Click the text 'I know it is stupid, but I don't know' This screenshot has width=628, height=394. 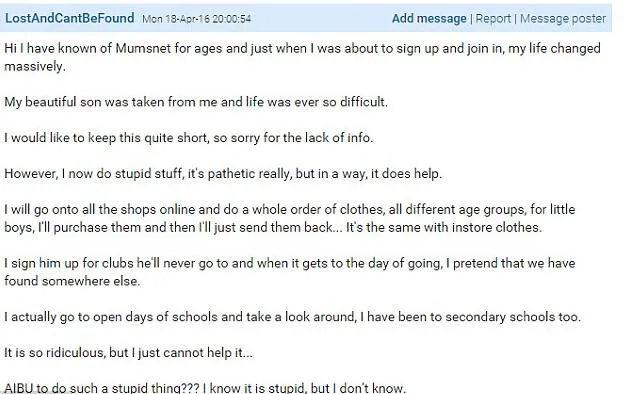pyautogui.click(x=304, y=388)
